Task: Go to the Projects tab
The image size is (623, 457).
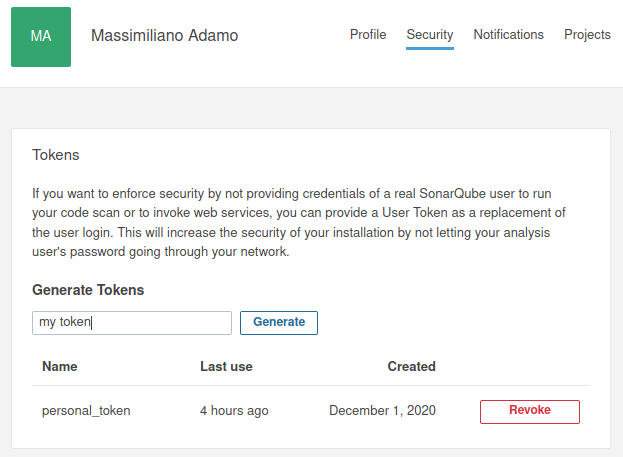Action: click(587, 35)
